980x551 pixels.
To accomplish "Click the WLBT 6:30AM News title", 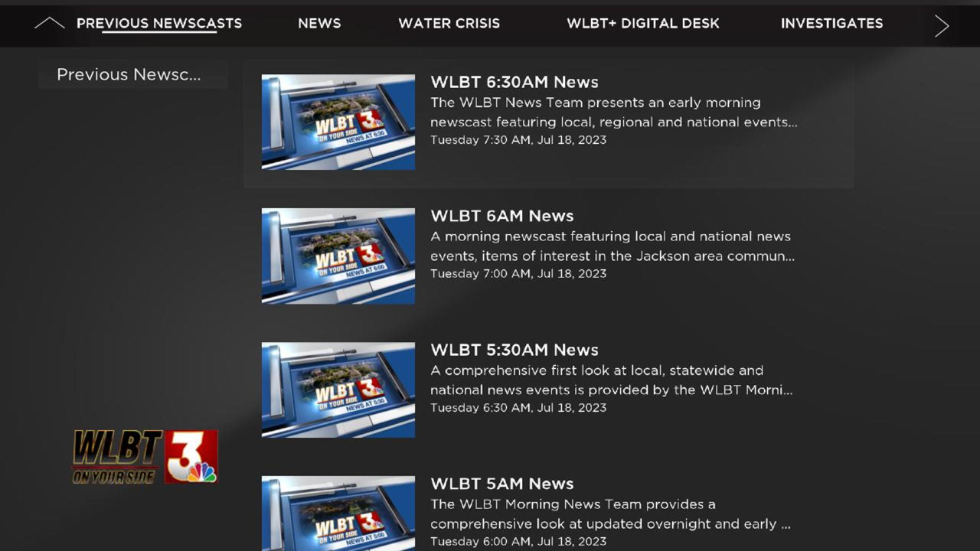I will pyautogui.click(x=514, y=82).
